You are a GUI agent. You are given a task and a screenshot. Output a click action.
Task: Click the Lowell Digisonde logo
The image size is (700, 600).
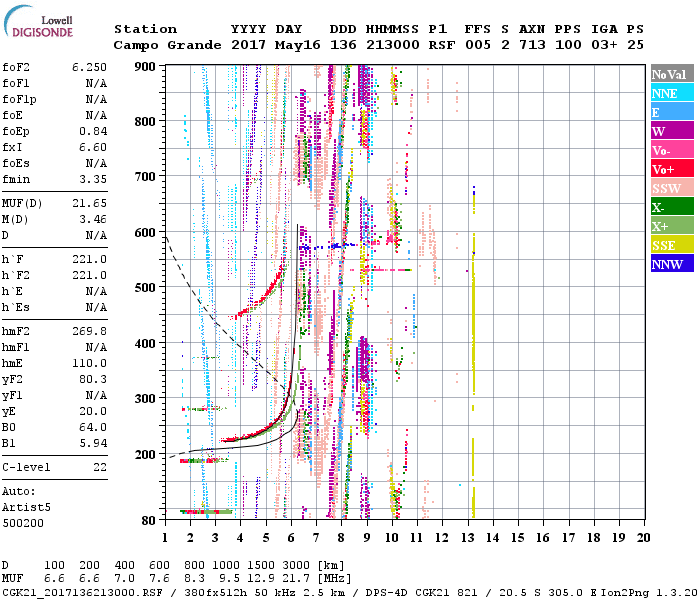(38, 22)
